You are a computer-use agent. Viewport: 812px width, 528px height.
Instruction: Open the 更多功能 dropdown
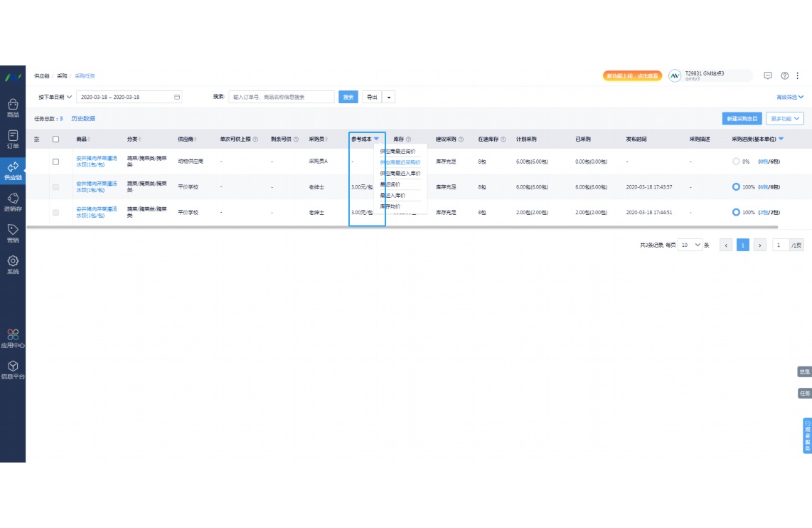[x=786, y=119]
